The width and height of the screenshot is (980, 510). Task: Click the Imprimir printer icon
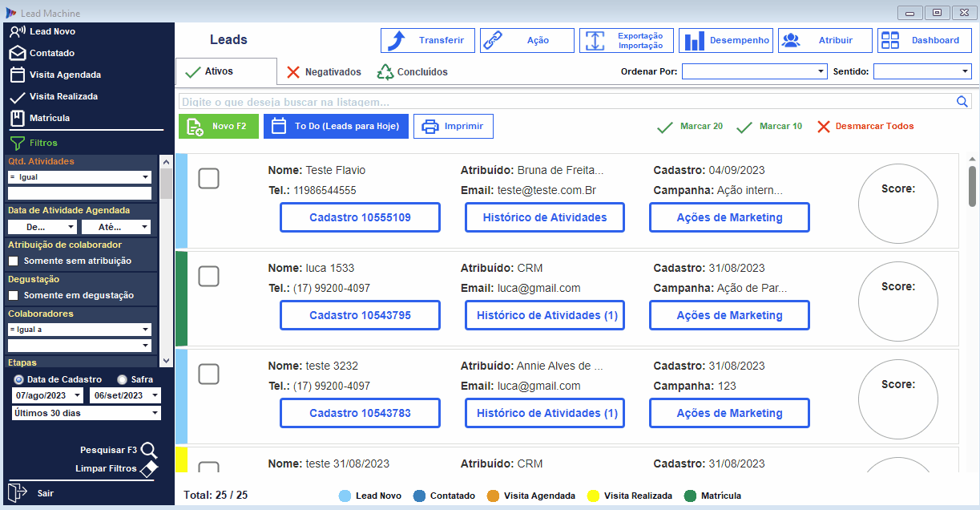(x=430, y=127)
